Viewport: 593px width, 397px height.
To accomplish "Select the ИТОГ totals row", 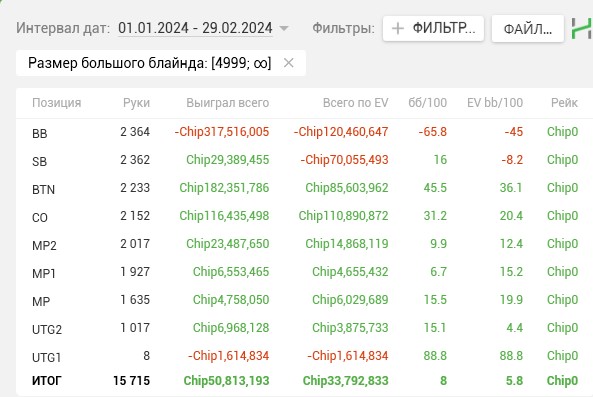I will (x=304, y=381).
